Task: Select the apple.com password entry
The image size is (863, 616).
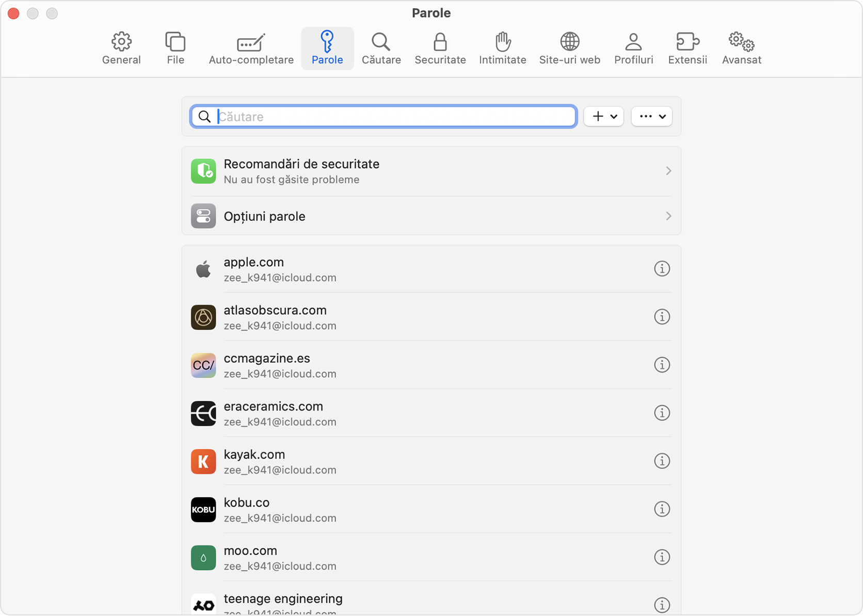Action: coord(431,269)
